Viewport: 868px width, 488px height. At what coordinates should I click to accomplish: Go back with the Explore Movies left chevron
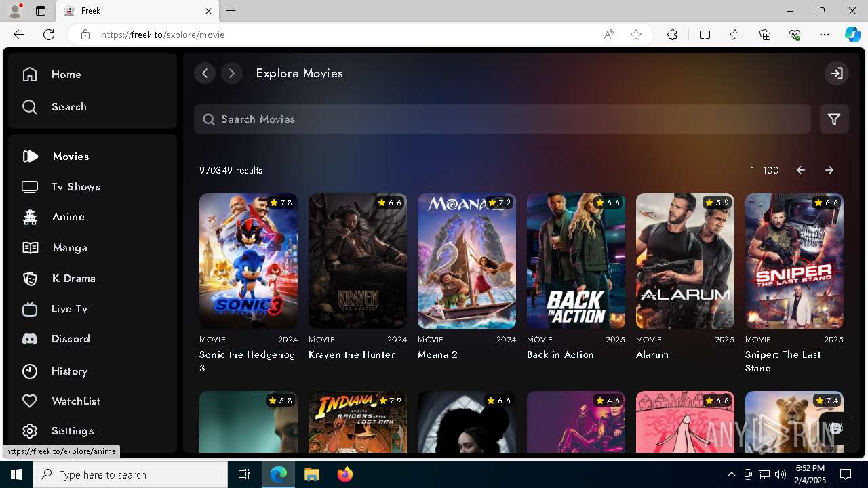click(205, 73)
